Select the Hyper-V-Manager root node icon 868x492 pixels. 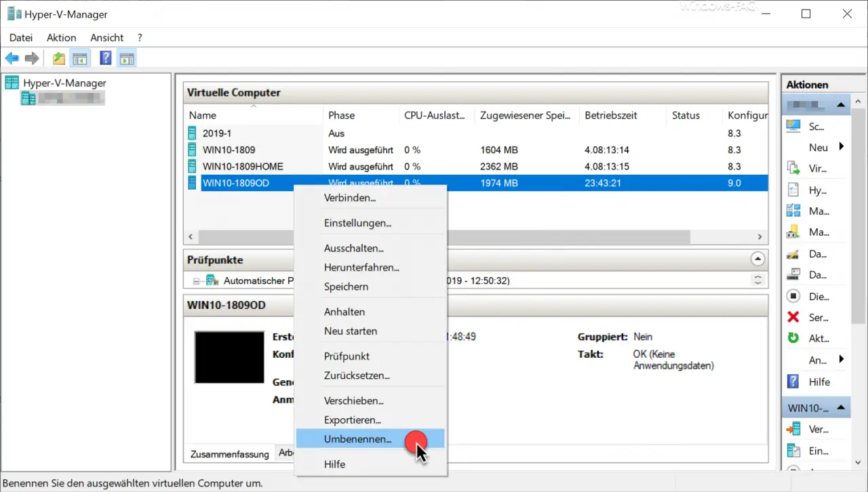[x=12, y=83]
